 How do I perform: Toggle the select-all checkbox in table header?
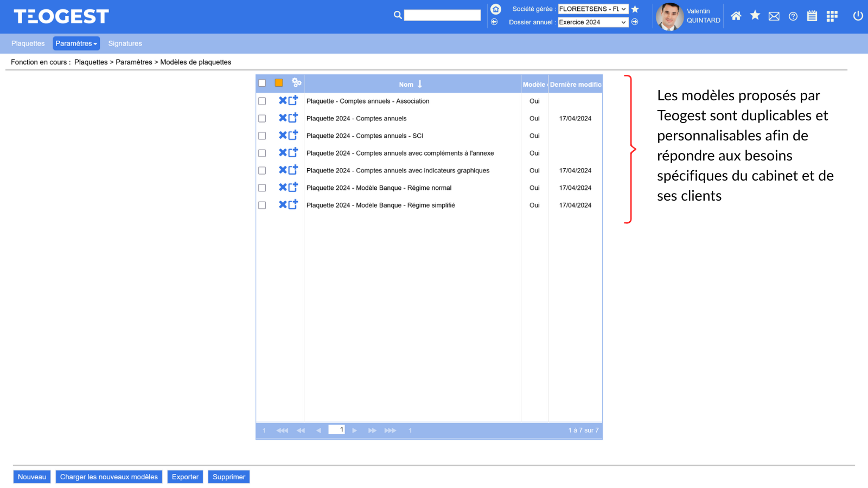(x=262, y=83)
